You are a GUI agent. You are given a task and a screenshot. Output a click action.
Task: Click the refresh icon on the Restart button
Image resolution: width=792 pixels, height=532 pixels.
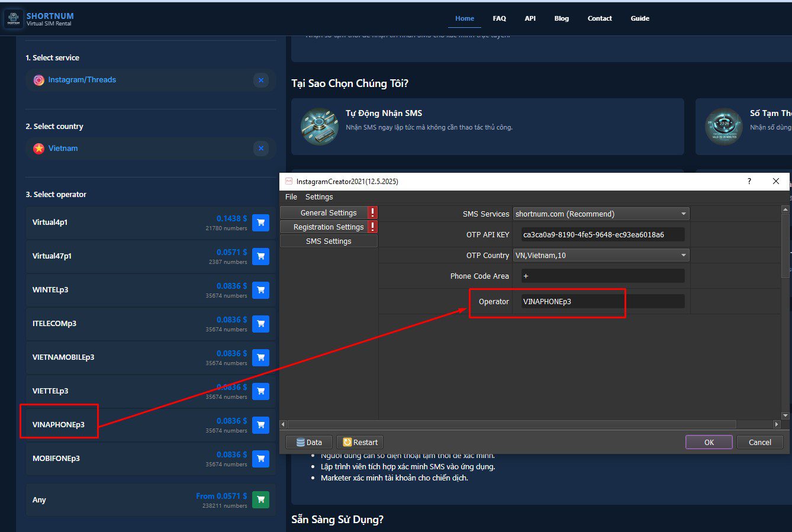click(347, 442)
